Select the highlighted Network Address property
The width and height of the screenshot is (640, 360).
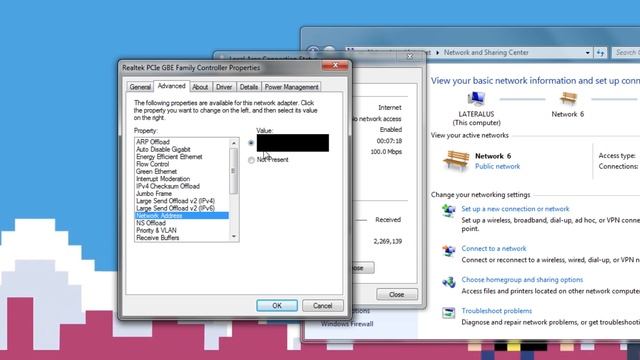(x=182, y=216)
